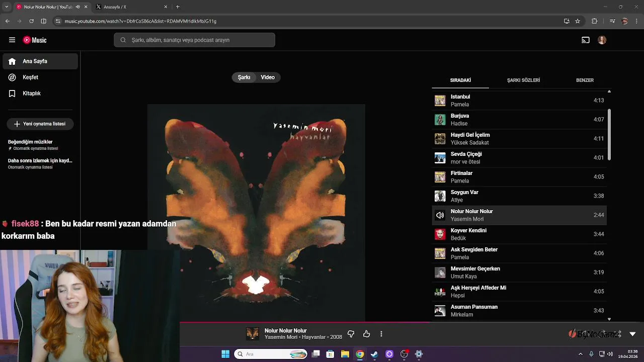644x362 pixels.
Task: Go to Ana Sayfa in sidebar
Action: (40, 61)
